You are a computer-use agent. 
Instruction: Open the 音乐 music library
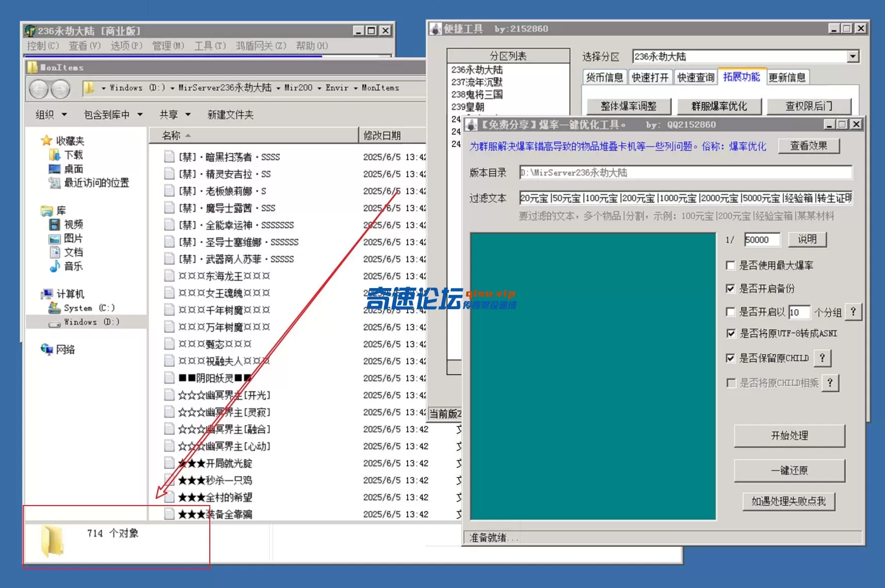(x=65, y=266)
